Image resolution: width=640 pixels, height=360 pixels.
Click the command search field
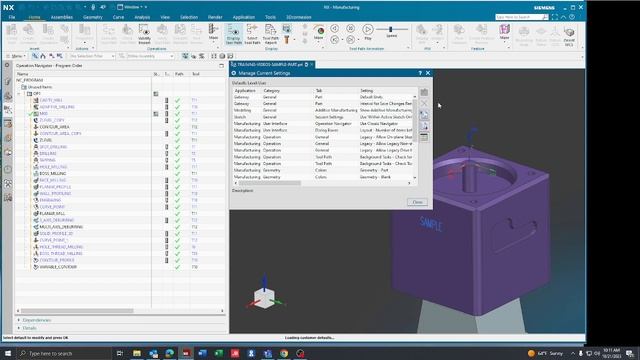(x=522, y=17)
